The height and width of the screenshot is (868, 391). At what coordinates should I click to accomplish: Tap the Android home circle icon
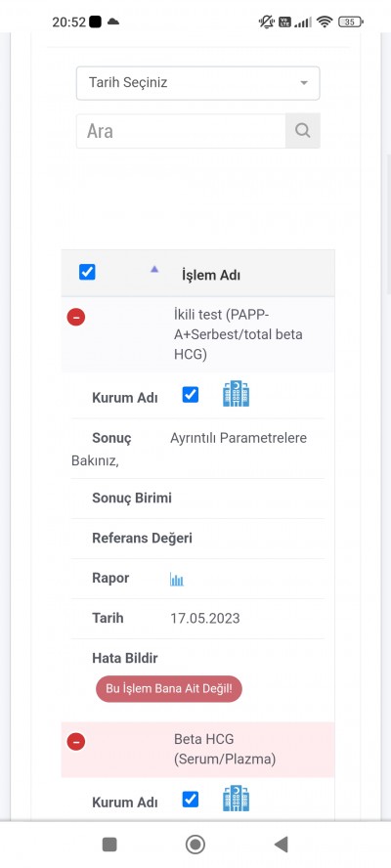click(x=195, y=845)
